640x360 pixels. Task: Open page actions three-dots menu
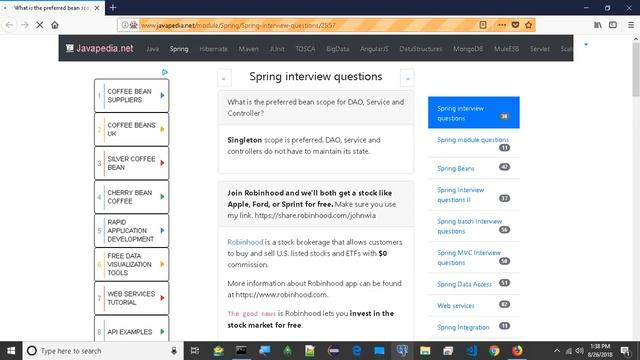pyautogui.click(x=502, y=25)
